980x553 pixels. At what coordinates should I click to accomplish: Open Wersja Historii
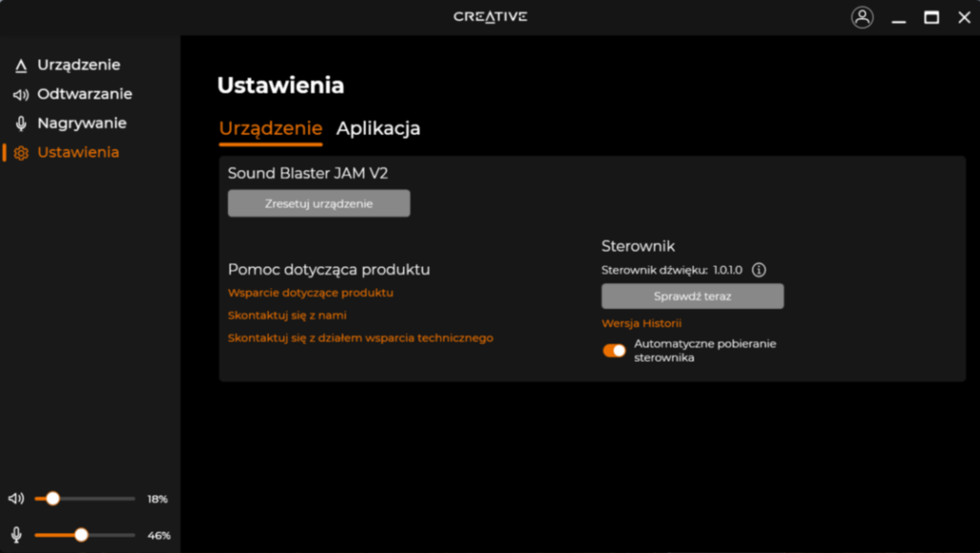click(x=641, y=323)
